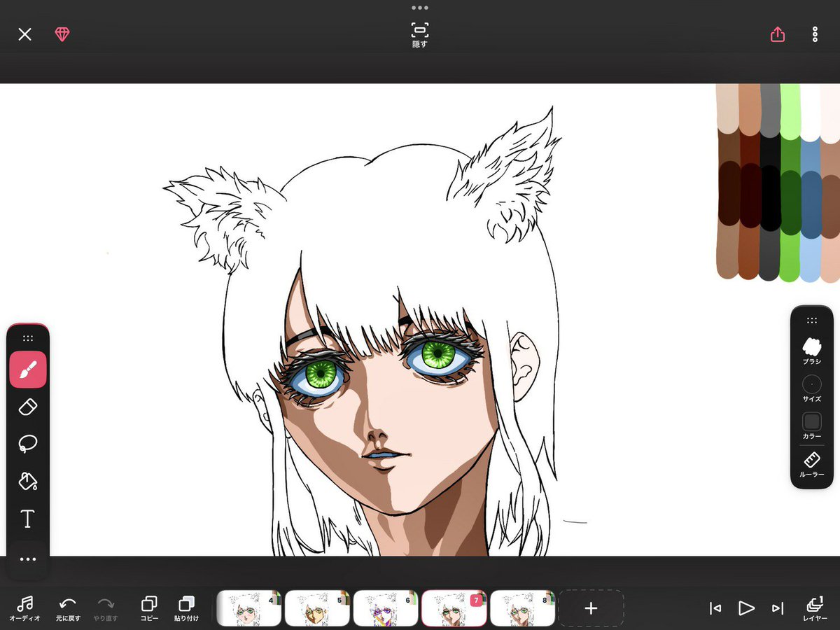Select frame 6 in the timeline
Screen dimensions: 840x630
[x=386, y=608]
